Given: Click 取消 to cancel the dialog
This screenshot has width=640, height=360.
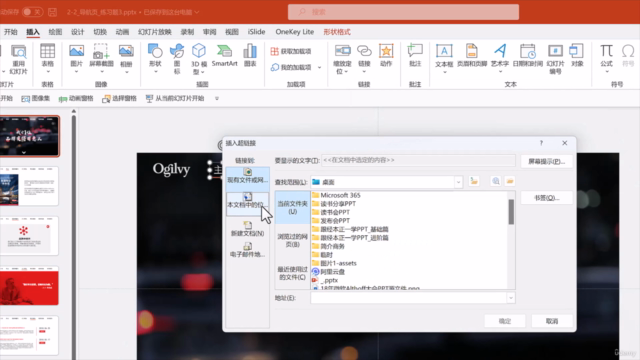Looking at the screenshot, I should pos(552,321).
